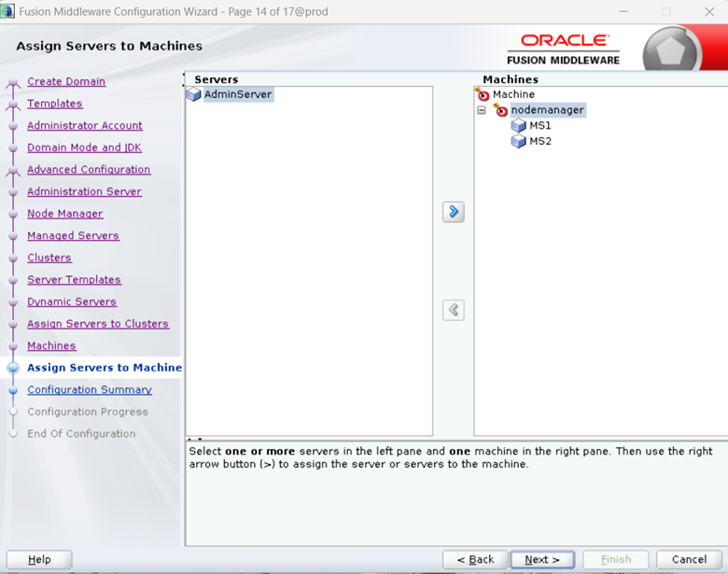Click the Cancel button
Image resolution: width=728 pixels, height=574 pixels.
689,560
